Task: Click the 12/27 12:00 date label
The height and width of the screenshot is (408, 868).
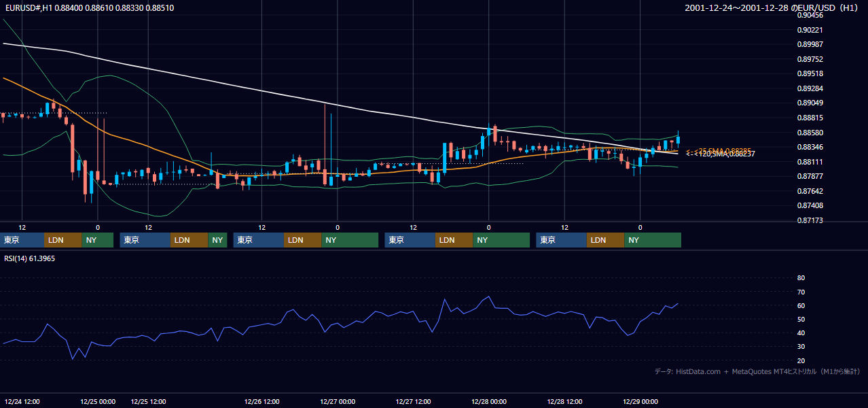Action: 413,402
